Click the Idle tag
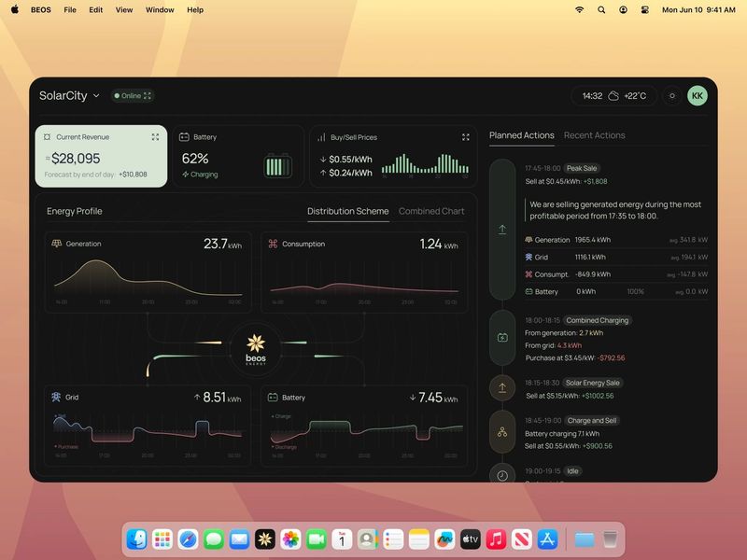Image resolution: width=747 pixels, height=560 pixels. pos(572,471)
